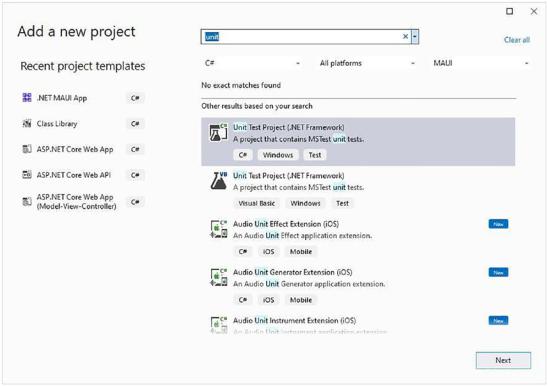Open the All platforms filter dropdown
Image resolution: width=548 pixels, height=386 pixels.
pyautogui.click(x=367, y=63)
